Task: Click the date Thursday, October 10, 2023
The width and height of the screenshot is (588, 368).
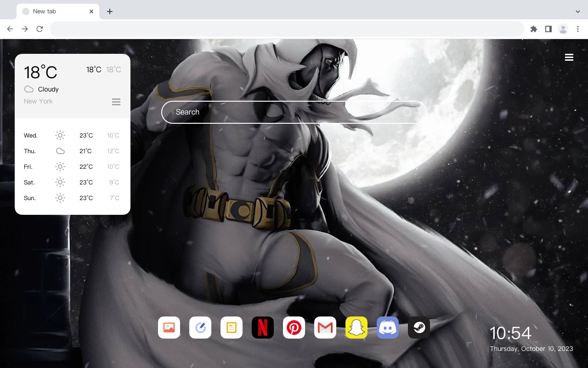Action: coord(531,349)
